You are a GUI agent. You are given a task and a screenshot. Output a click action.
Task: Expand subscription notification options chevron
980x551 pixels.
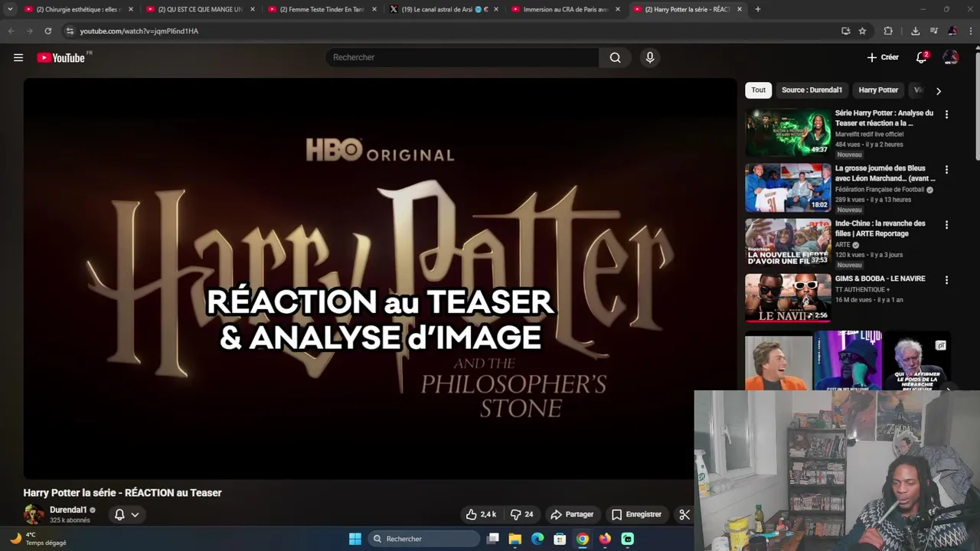pyautogui.click(x=135, y=514)
